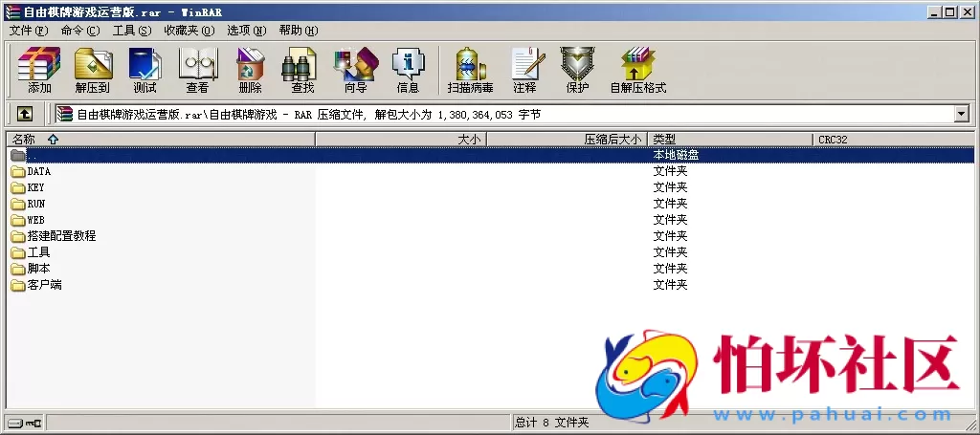
Task: Click the drive/key icon in status bar
Action: (x=25, y=424)
